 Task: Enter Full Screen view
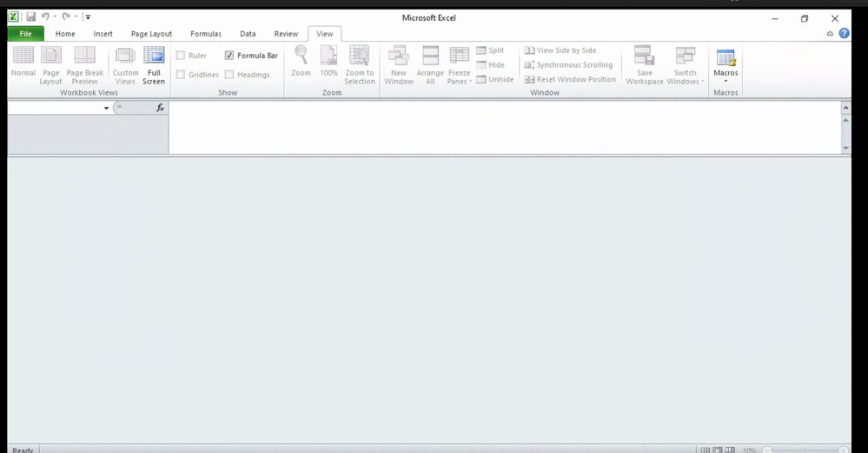click(x=153, y=65)
